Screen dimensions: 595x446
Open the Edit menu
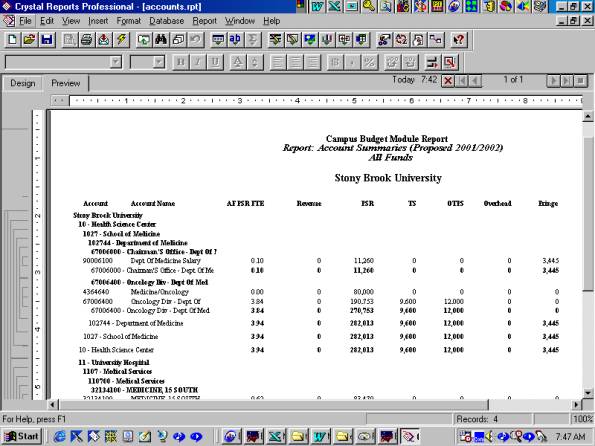[47, 21]
